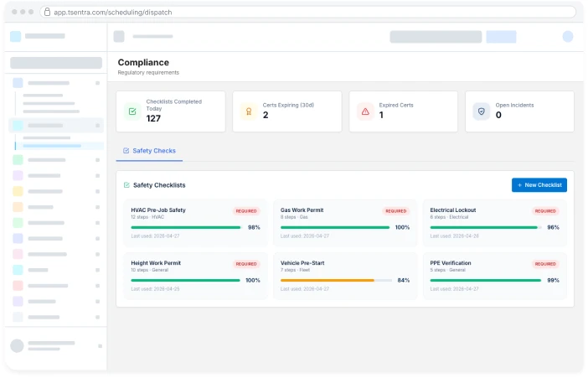
Task: Click the '12 steps · HVAC' subtitle
Action: coord(147,217)
